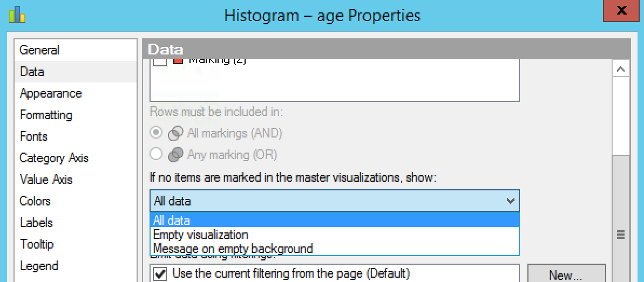Image resolution: width=644 pixels, height=282 pixels.
Task: Click the All markings (AND) overlap icon
Action: pos(175,133)
